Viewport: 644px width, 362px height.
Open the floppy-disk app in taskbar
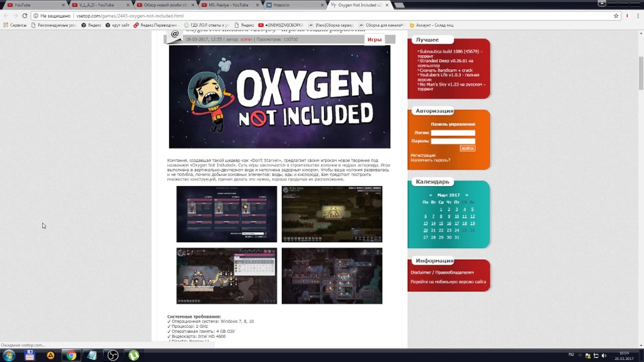30,355
